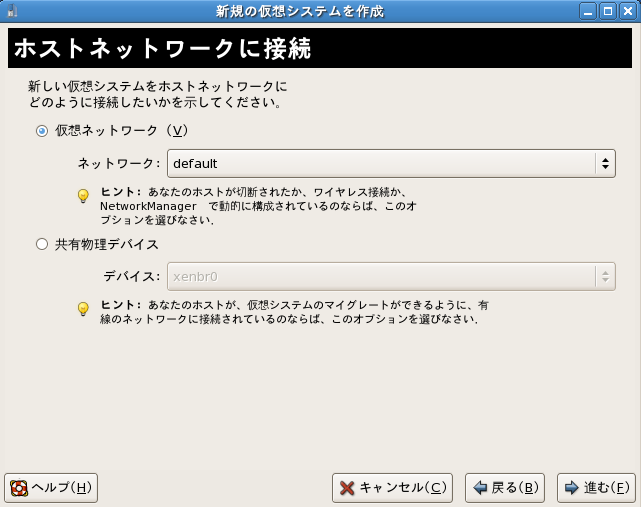641x507 pixels.
Task: Click the window menu icon in title bar
Action: pyautogui.click(x=12, y=11)
